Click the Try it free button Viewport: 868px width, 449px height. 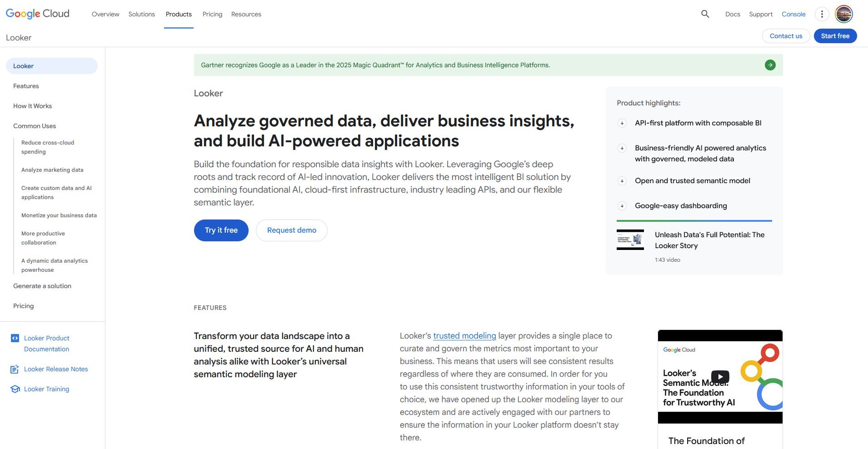coord(221,230)
